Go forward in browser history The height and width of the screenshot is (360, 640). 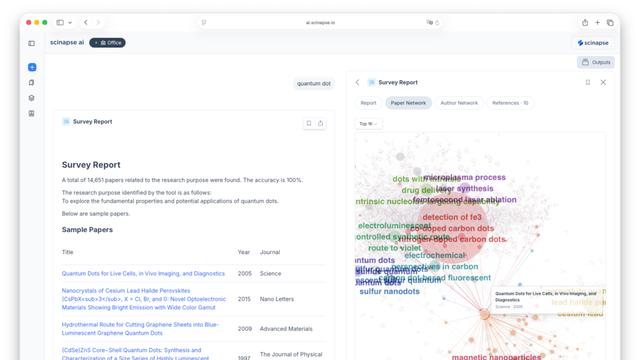98,22
